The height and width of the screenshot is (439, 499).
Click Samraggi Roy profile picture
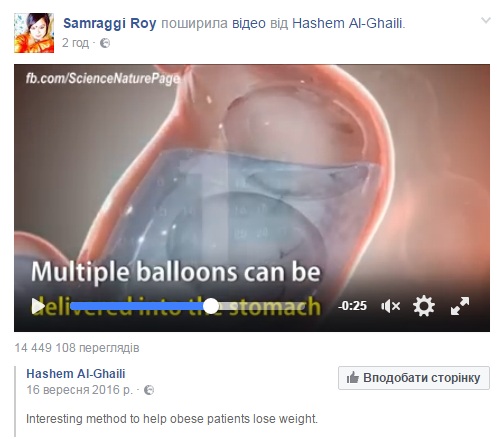click(x=34, y=33)
